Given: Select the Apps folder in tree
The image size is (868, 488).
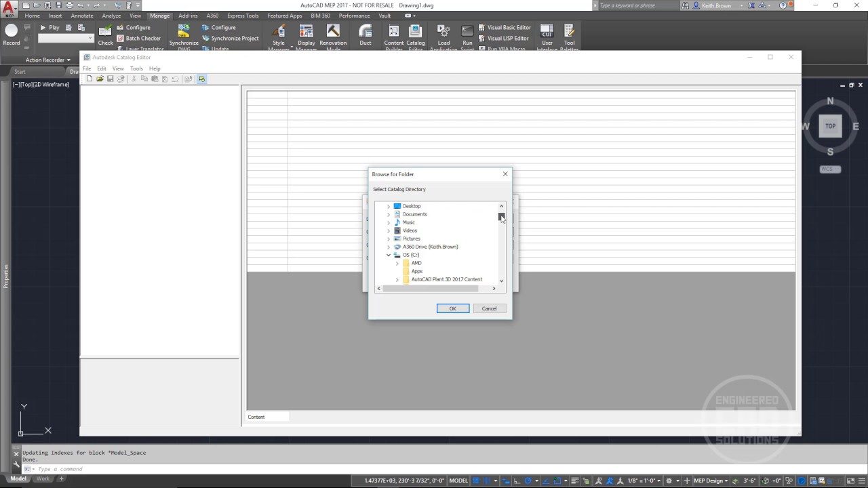Looking at the screenshot, I should 416,271.
